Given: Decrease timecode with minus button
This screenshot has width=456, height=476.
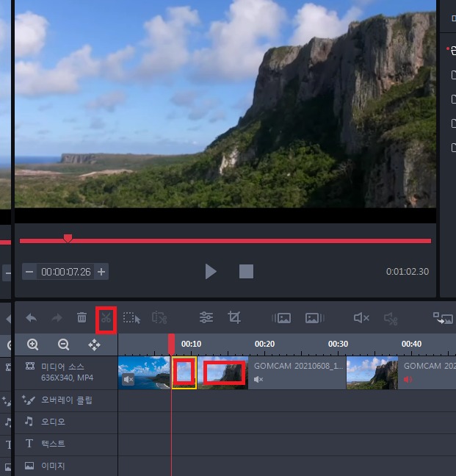Looking at the screenshot, I should (x=29, y=271).
